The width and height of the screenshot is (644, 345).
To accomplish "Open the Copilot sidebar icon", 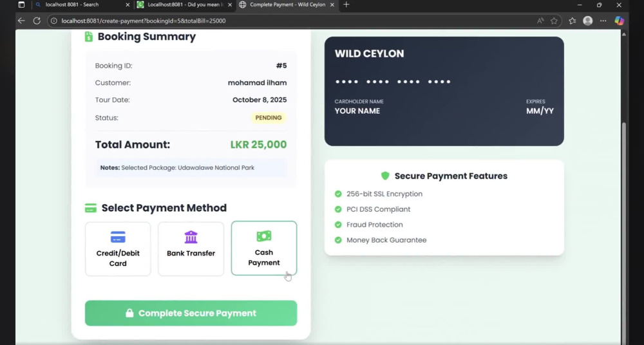I will (x=619, y=21).
